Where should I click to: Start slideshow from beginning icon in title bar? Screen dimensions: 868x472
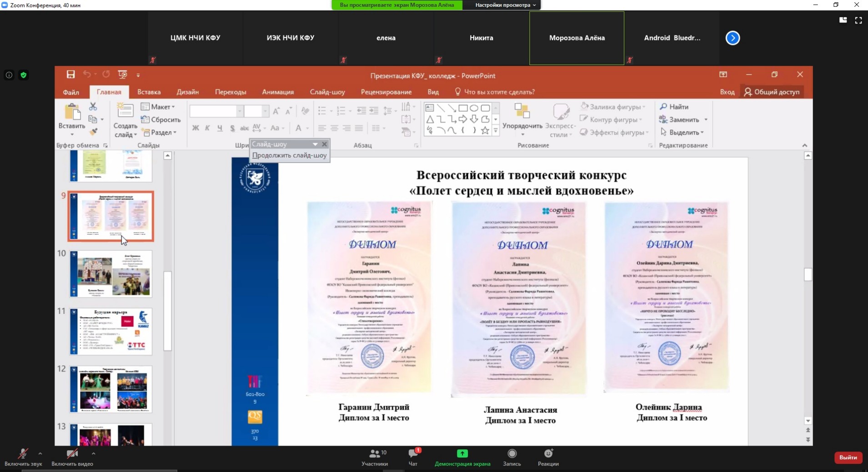point(122,75)
